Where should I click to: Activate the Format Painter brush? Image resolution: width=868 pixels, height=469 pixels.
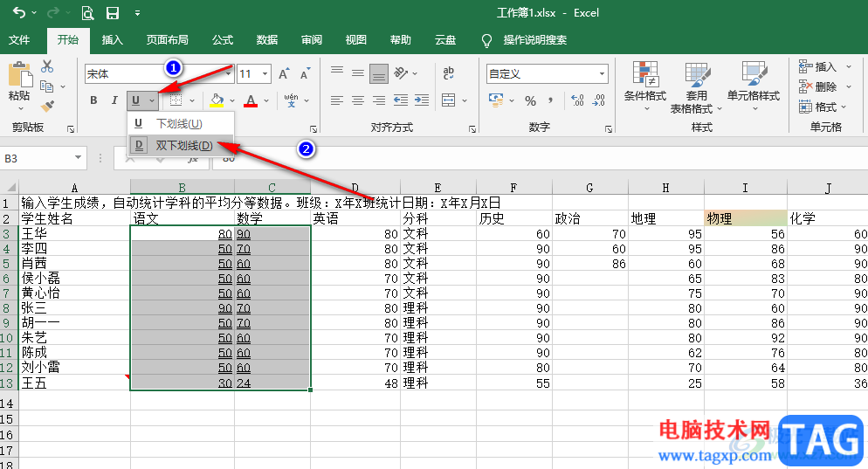48,105
